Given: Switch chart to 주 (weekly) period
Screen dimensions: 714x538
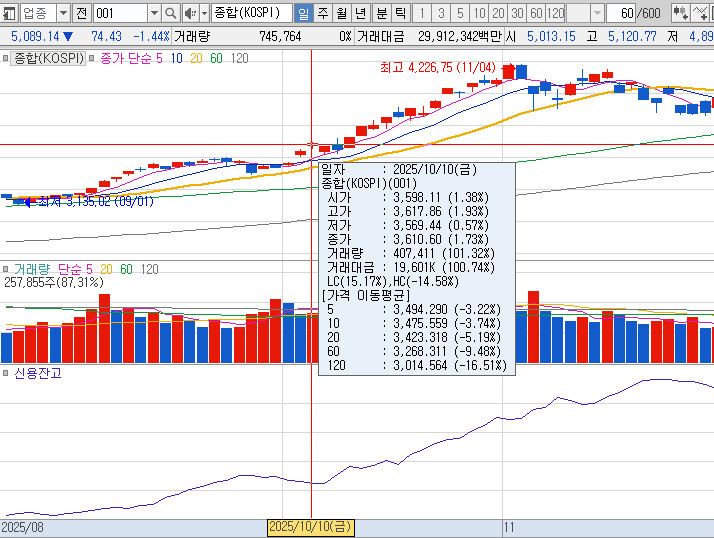Looking at the screenshot, I should click(x=322, y=13).
